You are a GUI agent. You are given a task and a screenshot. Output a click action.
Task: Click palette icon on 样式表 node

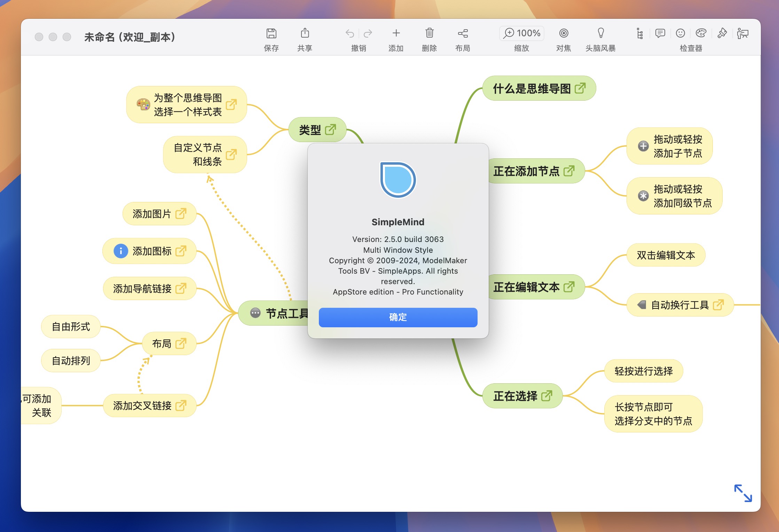[x=143, y=104]
